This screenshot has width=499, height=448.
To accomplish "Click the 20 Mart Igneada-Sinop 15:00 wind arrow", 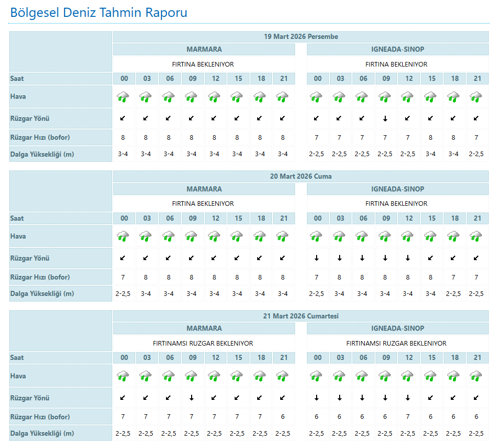I will 430,258.
